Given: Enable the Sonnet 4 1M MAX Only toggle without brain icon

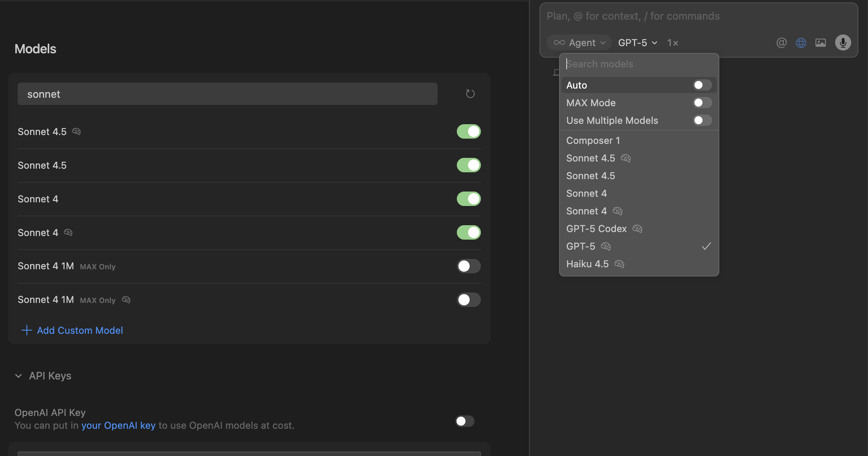Looking at the screenshot, I should (468, 266).
